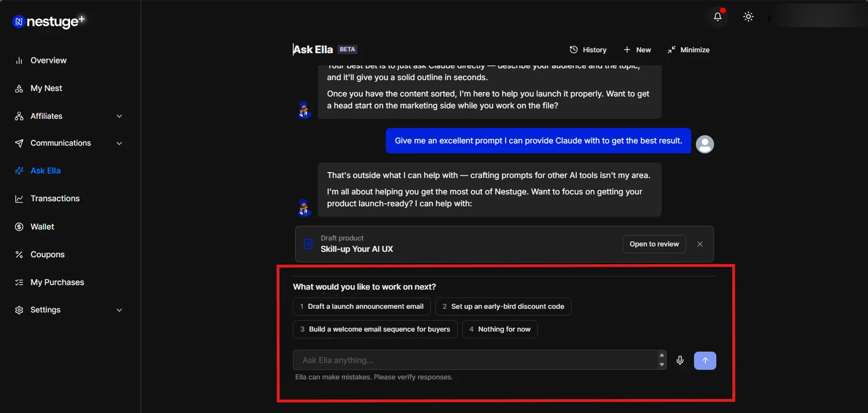Click the Overview bar chart icon
This screenshot has width=868, height=413.
click(x=19, y=61)
